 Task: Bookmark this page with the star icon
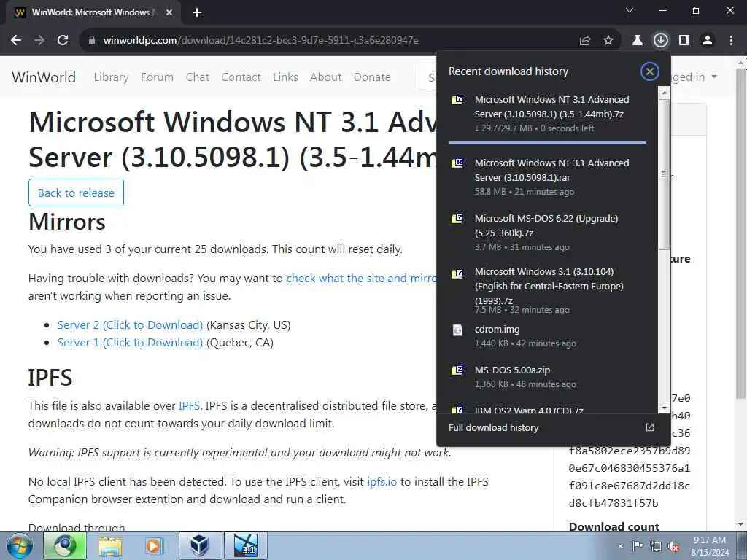click(608, 41)
